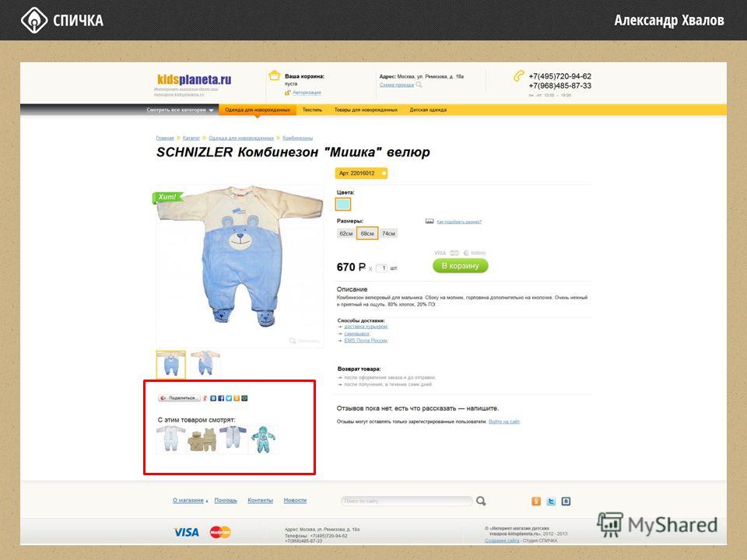The height and width of the screenshot is (560, 747).
Task: Open the footer Odnoklassniki social icon
Action: 536,501
